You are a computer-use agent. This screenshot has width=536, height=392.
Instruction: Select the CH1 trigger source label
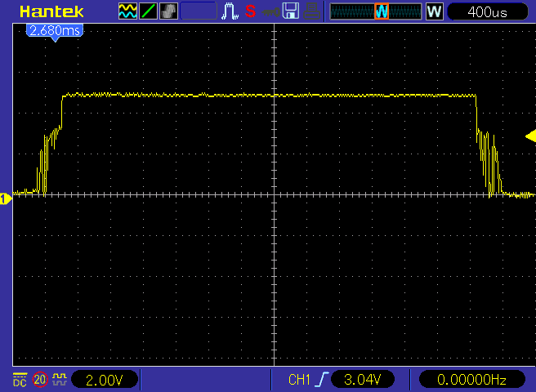tap(299, 380)
